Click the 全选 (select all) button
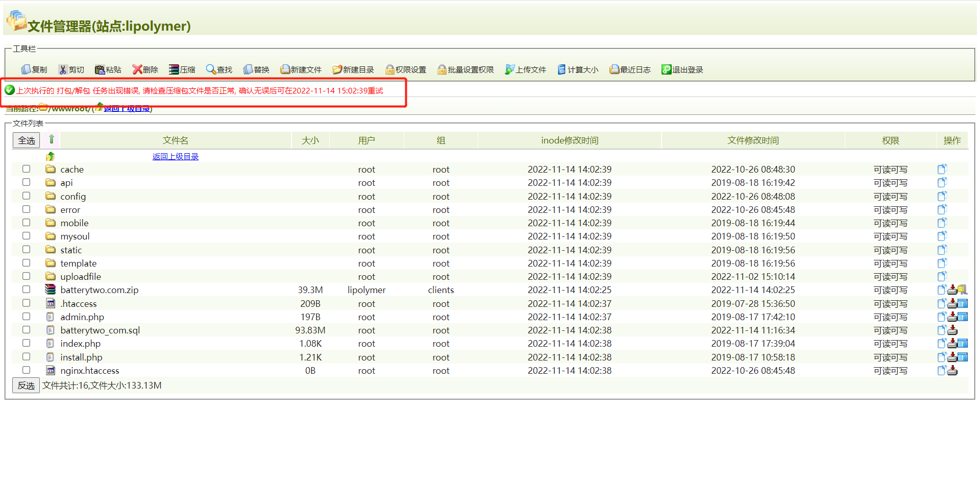The image size is (980, 481). pyautogui.click(x=26, y=140)
